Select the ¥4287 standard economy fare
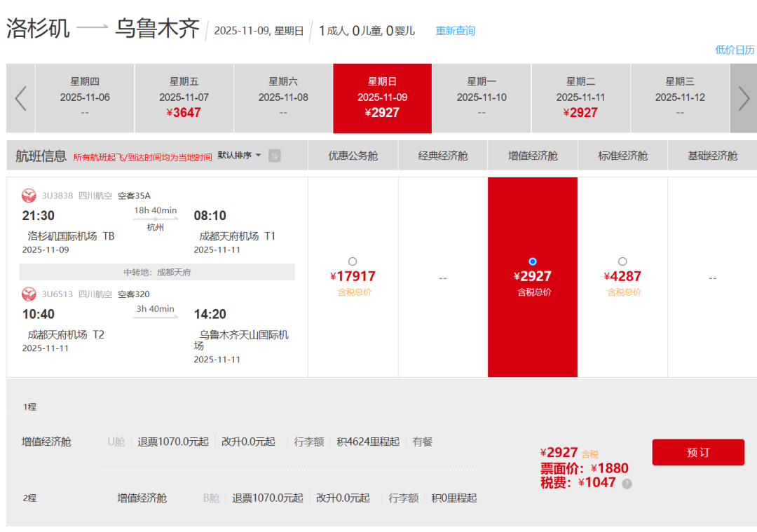The image size is (757, 532). point(622,261)
